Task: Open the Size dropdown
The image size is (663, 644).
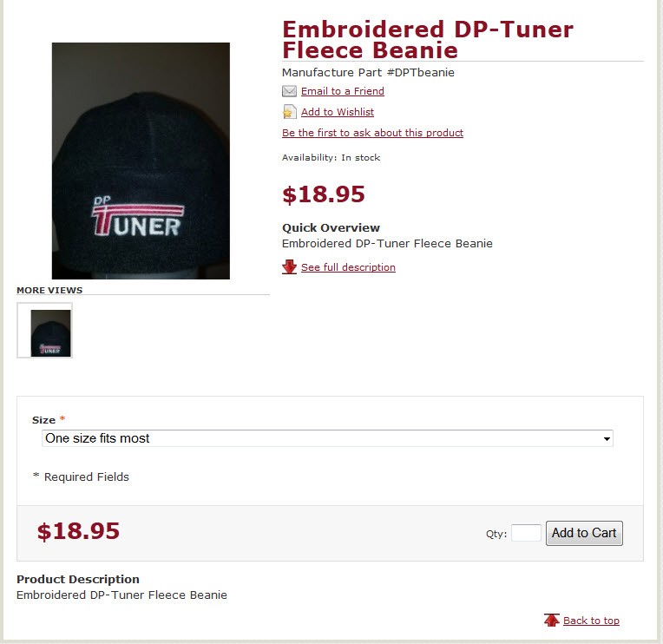Action: 327,438
